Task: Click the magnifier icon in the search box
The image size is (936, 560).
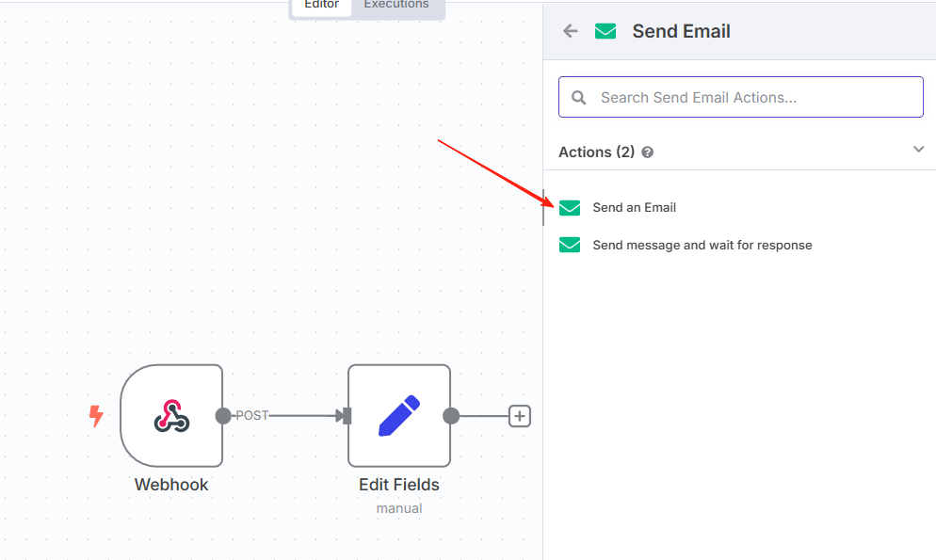Action: click(x=578, y=97)
